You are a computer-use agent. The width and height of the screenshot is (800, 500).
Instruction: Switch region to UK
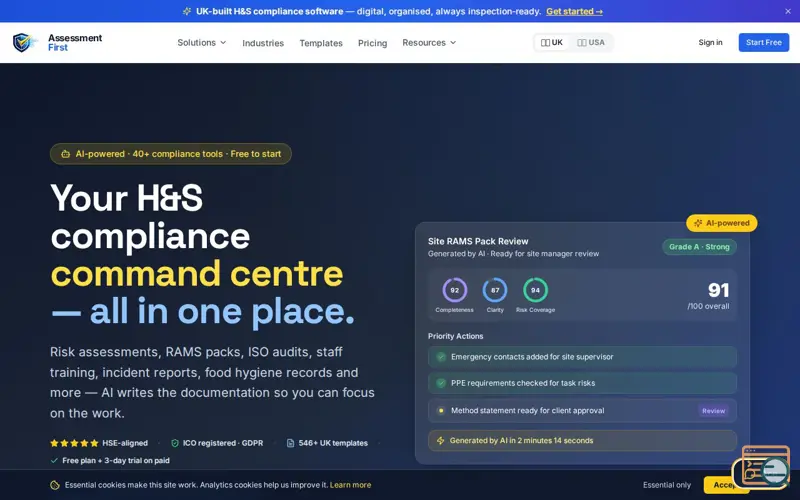(x=552, y=42)
